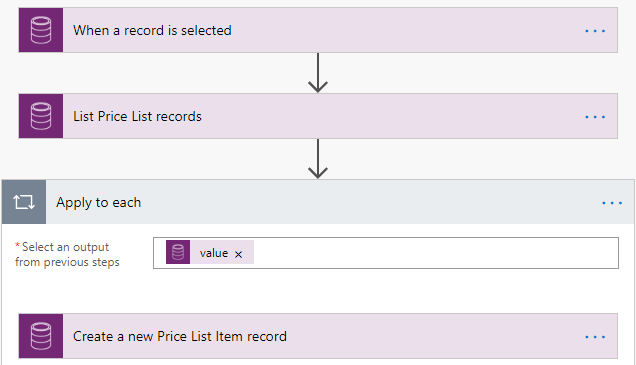Click the database icon on 'Create a new Price List Item record'
The image size is (636, 365).
click(x=41, y=336)
